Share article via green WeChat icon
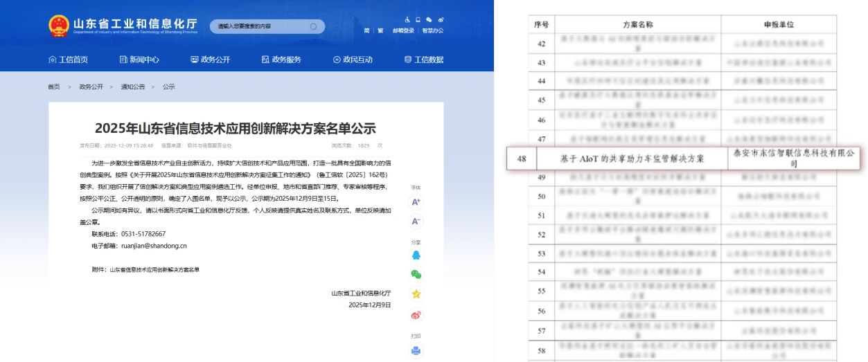 pyautogui.click(x=416, y=274)
